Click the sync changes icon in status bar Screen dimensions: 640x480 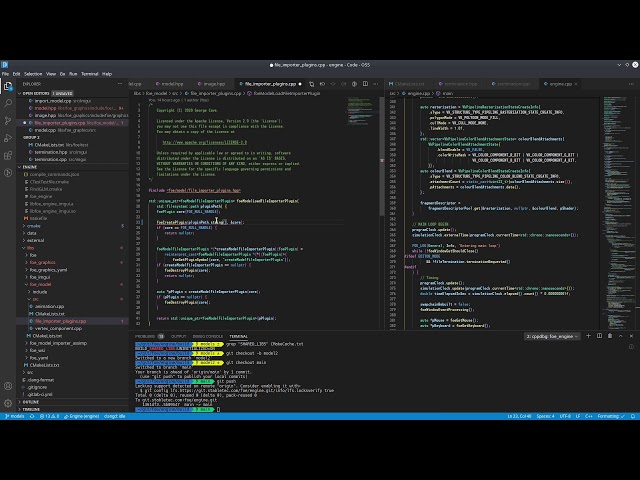[32, 416]
